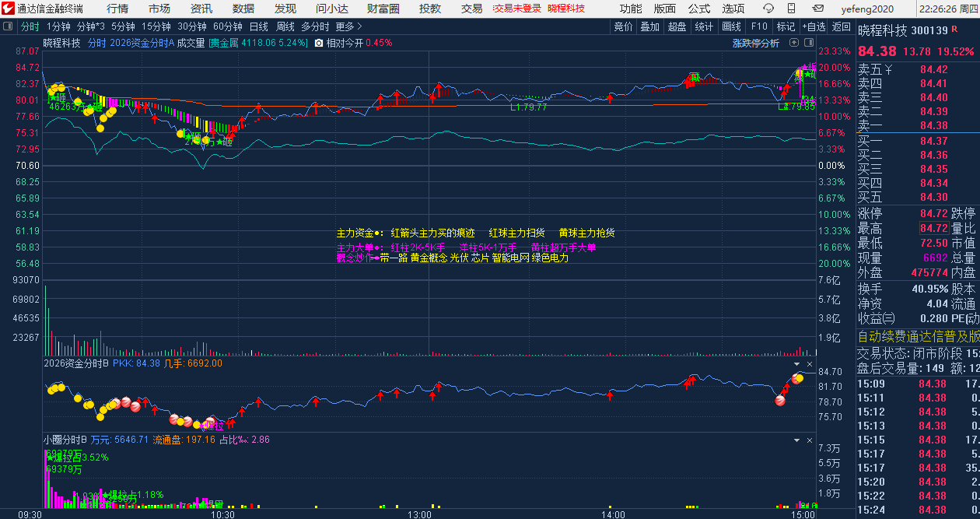The image size is (980, 519).
Task: Click the headset customer service icon
Action: click(768, 9)
